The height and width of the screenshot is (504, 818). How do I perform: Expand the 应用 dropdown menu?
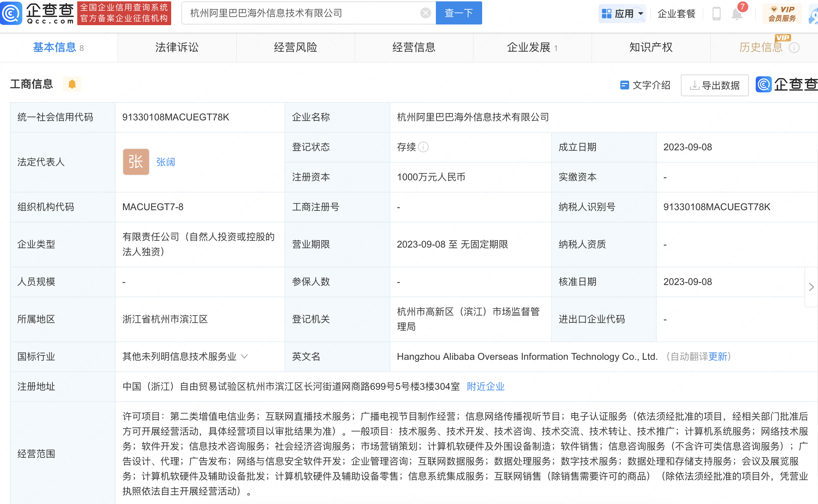tap(622, 14)
